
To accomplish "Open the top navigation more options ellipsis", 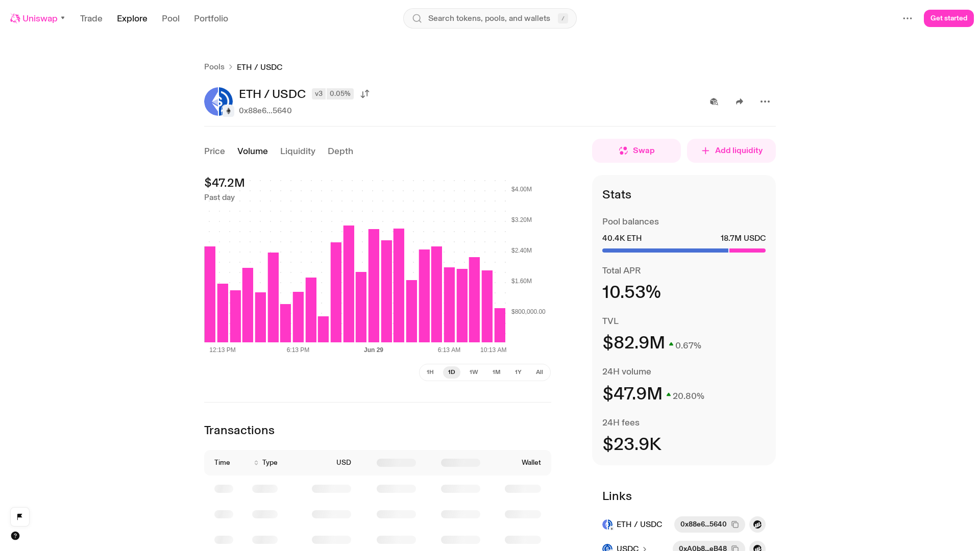I will tap(908, 18).
